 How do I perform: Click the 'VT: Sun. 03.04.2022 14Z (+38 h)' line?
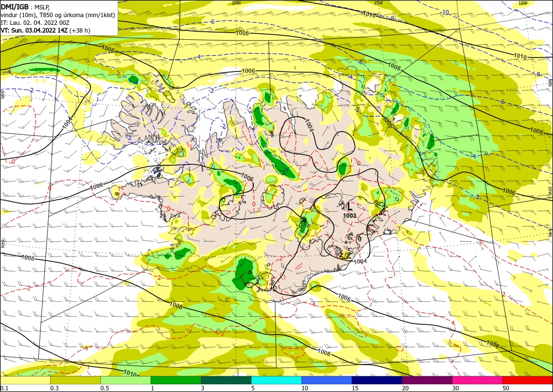[x=45, y=30]
